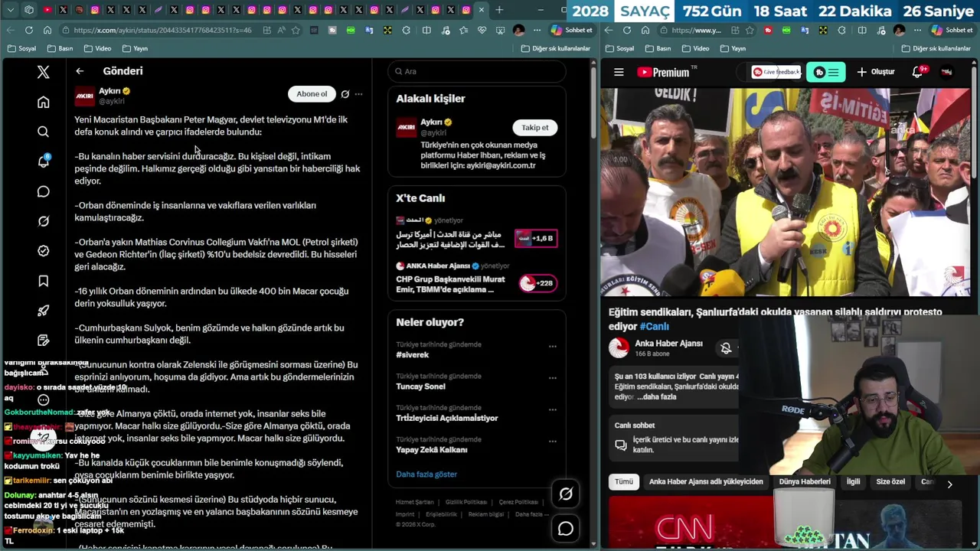This screenshot has width=980, height=551.
Task: Open Diğer sık kullanılanlar folder in YouTube window
Action: 937,48
